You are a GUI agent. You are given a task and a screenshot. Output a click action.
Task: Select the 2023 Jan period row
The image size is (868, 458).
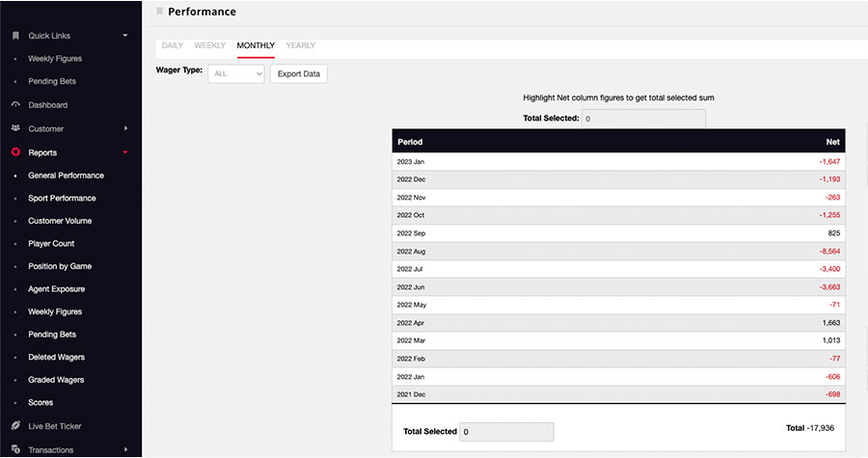pyautogui.click(x=618, y=162)
